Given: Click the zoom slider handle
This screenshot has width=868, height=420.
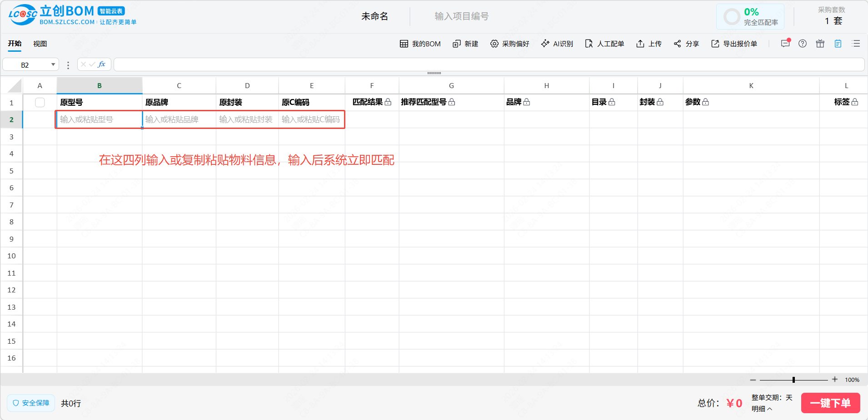Looking at the screenshot, I should [x=793, y=380].
